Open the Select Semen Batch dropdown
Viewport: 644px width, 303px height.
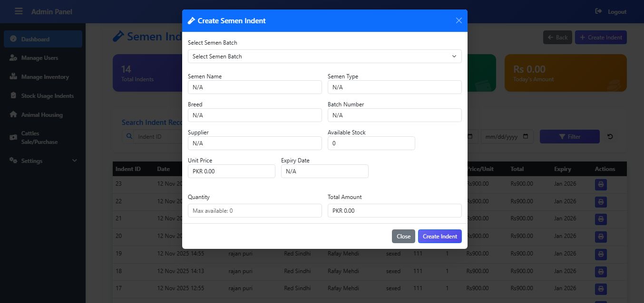[x=324, y=57]
